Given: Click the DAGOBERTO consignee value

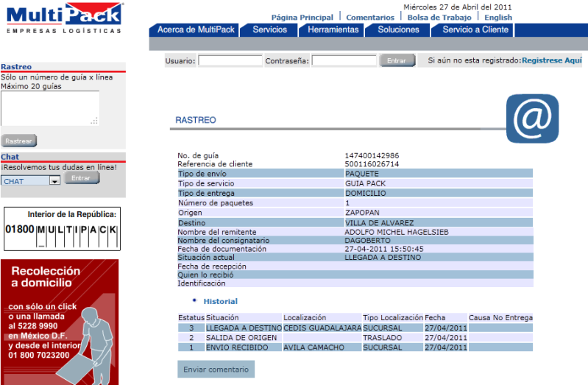Looking at the screenshot, I should [x=367, y=240].
